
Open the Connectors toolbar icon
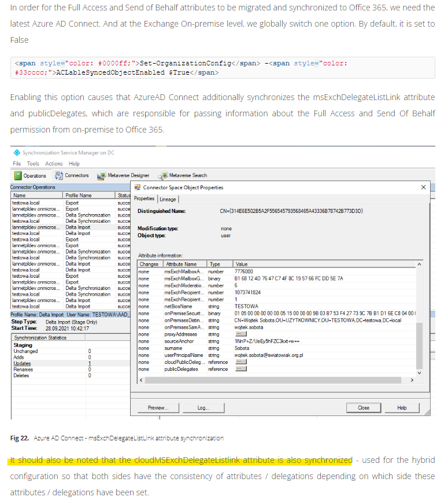click(x=59, y=175)
